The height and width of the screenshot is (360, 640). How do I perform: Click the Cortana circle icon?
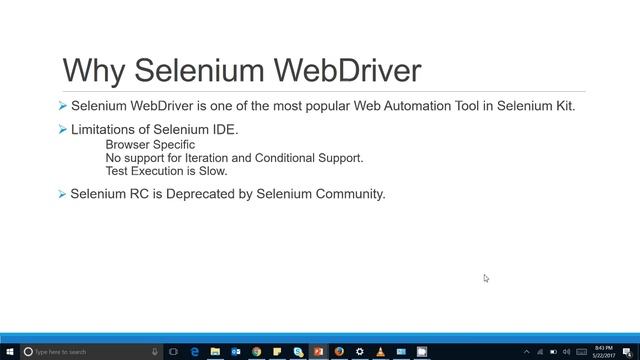click(x=28, y=351)
